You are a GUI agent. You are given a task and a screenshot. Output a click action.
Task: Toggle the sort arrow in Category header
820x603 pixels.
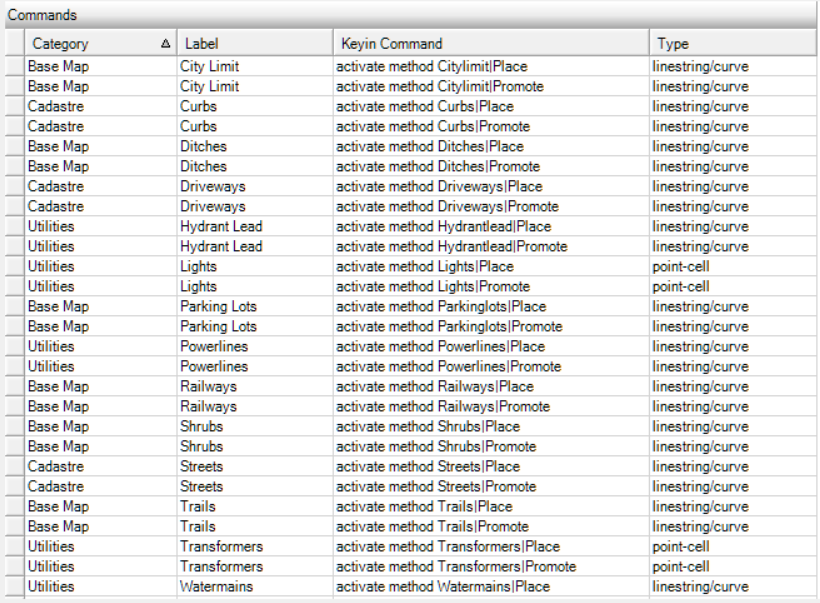[x=165, y=43]
